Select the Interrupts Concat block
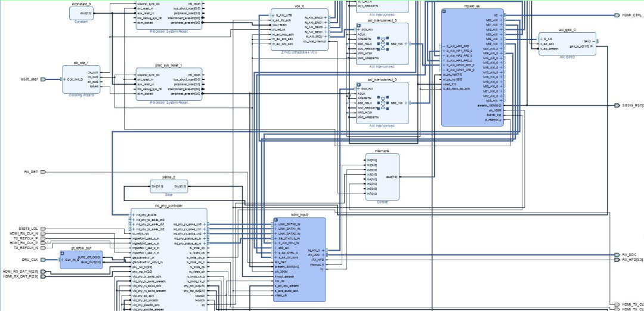644x311 pixels. (x=382, y=177)
